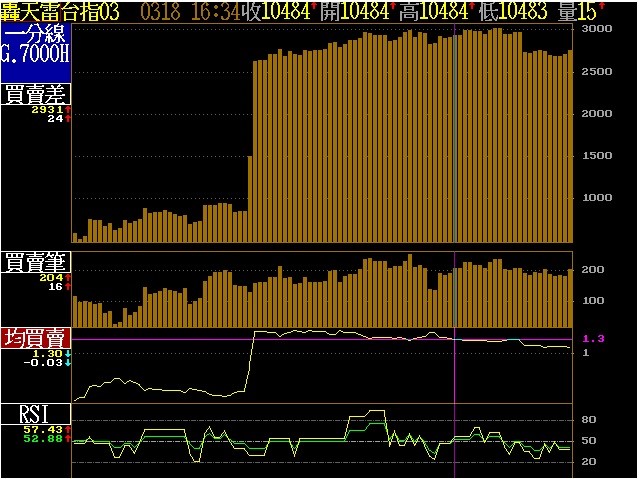Click the highlighted 均買賣 indicator label
The image size is (639, 479).
pyautogui.click(x=35, y=338)
